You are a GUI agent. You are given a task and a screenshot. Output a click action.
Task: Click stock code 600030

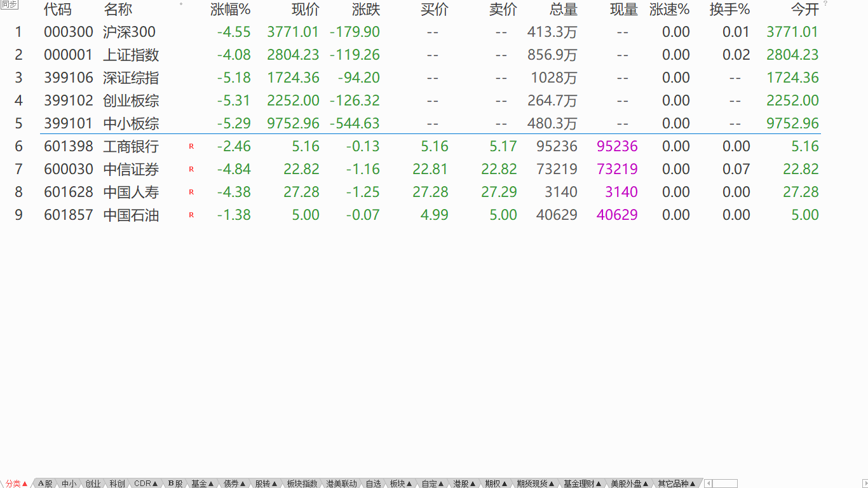click(69, 169)
